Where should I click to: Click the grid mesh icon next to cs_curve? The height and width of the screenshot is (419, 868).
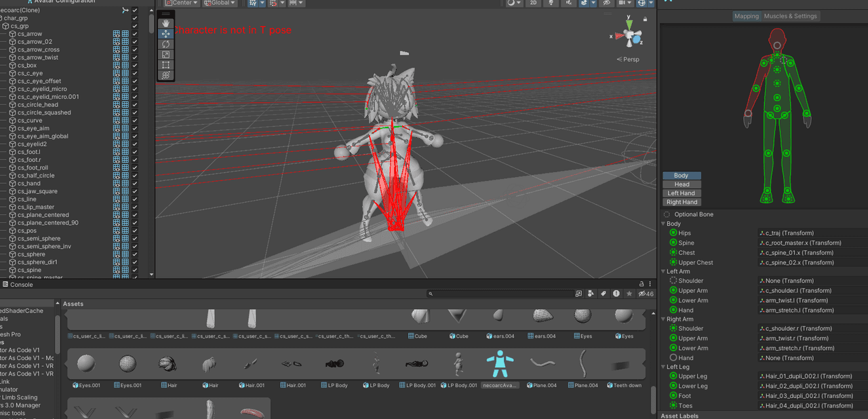coord(125,121)
